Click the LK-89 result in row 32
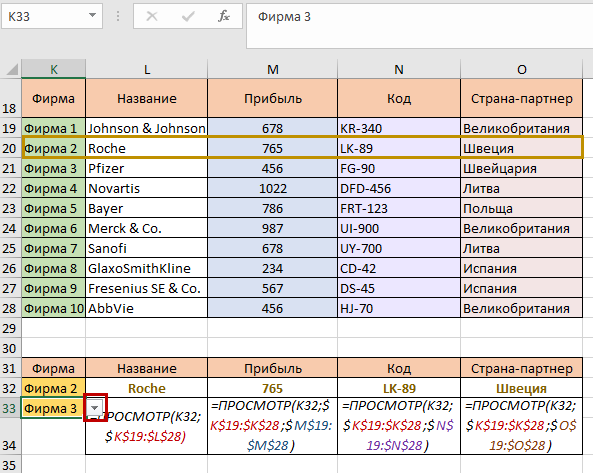 click(x=399, y=388)
